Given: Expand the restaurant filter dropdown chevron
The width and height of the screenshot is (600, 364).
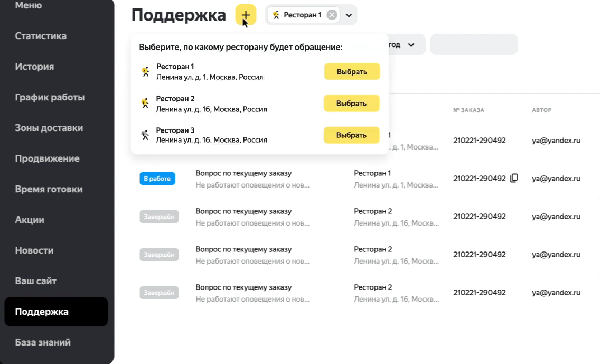Looking at the screenshot, I should tap(349, 15).
